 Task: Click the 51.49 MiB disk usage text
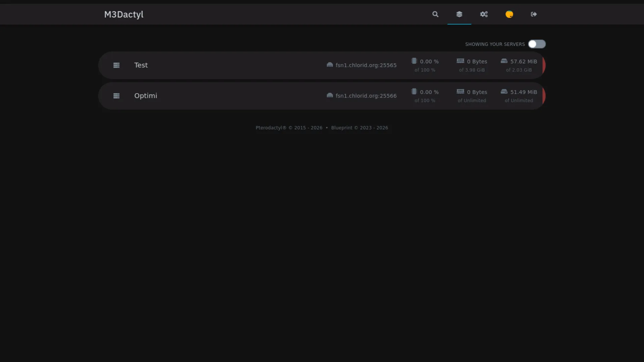click(524, 92)
